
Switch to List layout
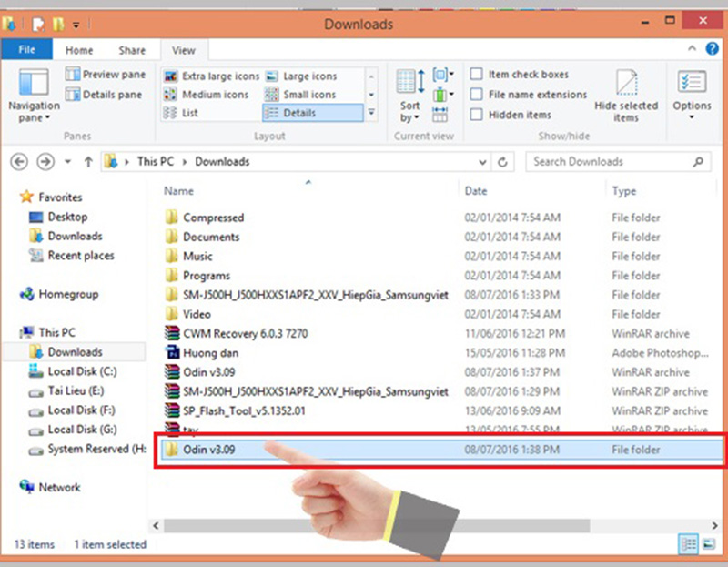pyautogui.click(x=181, y=113)
